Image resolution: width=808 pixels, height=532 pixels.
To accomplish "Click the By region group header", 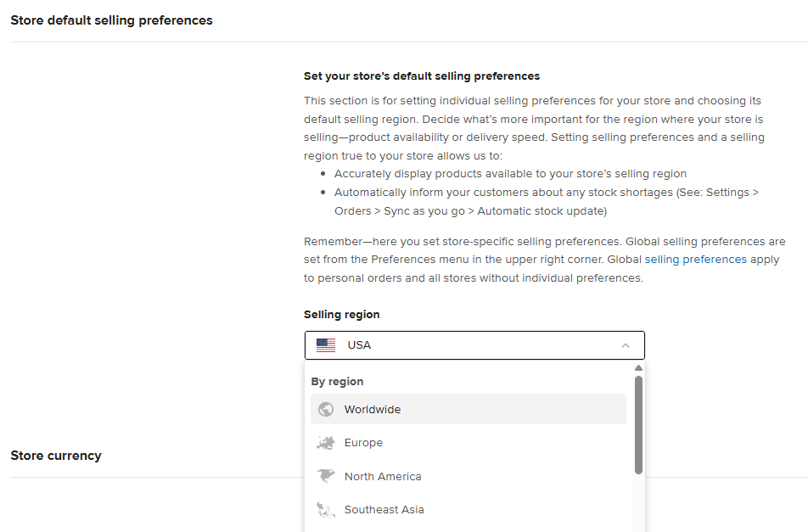I will coord(337,382).
